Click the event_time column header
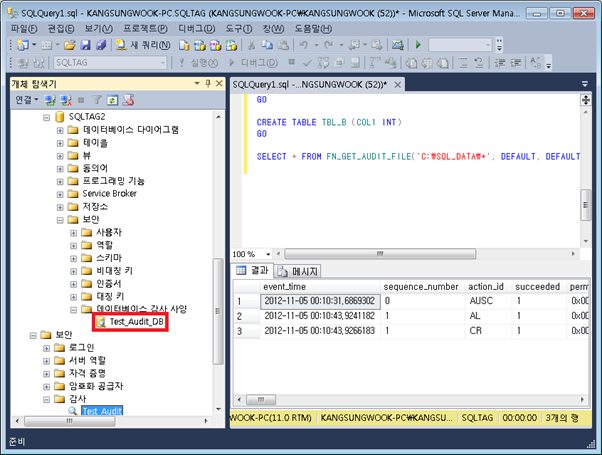This screenshot has width=602, height=455. coord(321,287)
